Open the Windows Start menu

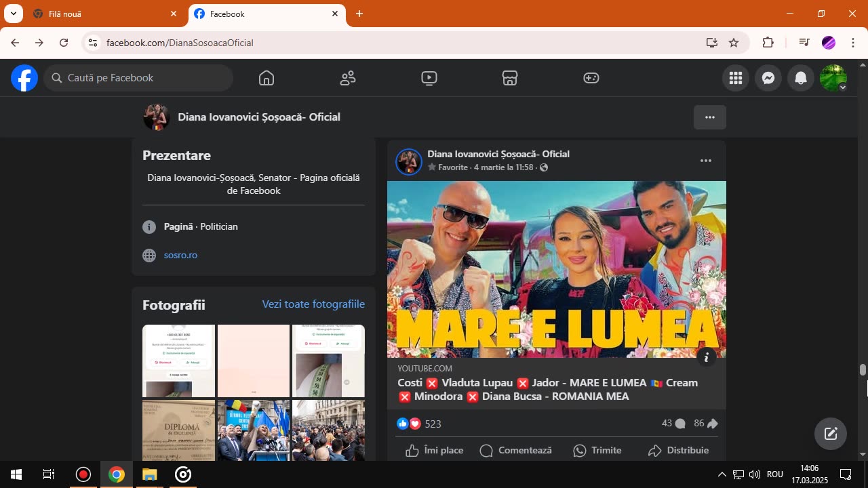pyautogui.click(x=16, y=474)
